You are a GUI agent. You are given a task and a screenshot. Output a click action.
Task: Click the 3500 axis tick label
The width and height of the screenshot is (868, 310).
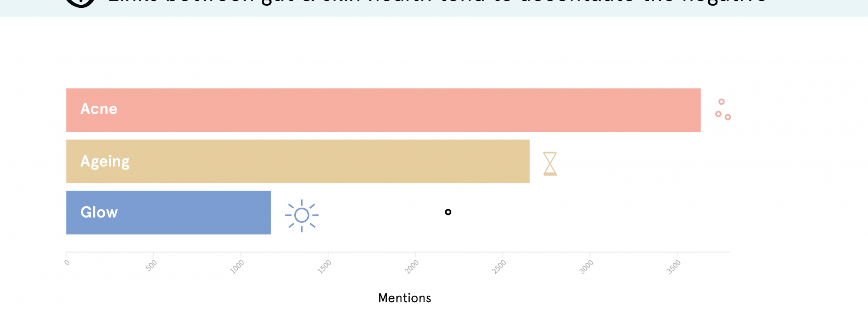674,267
